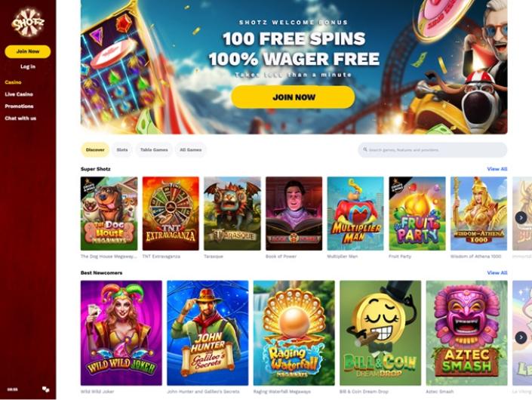Click the search magnifier icon

365,149
